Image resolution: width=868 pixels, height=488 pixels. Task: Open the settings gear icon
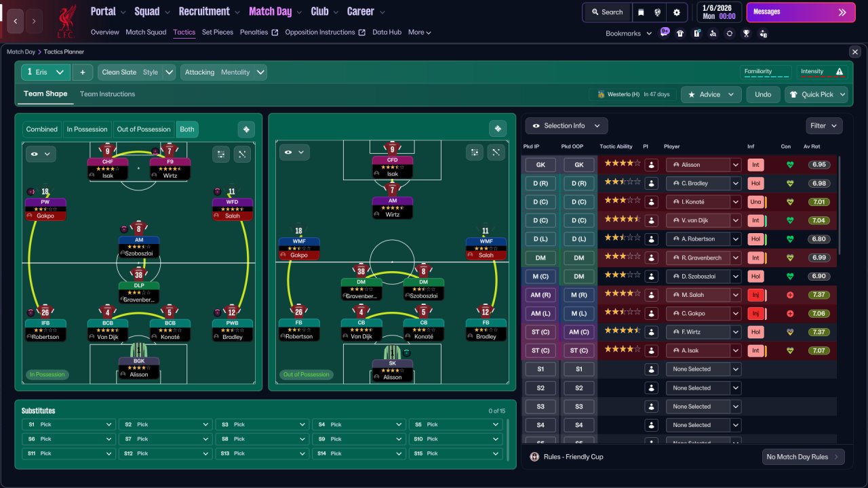click(677, 12)
